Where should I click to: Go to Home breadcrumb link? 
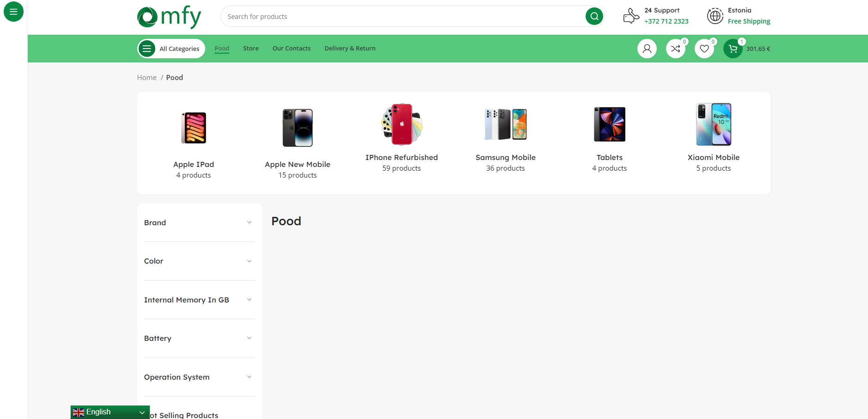tap(147, 77)
